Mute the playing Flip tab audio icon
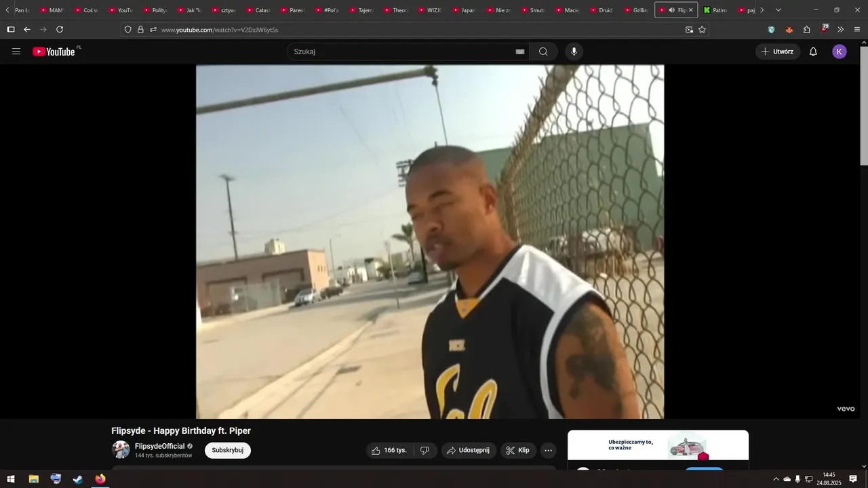Screen dimensions: 868x488 [x=671, y=10]
